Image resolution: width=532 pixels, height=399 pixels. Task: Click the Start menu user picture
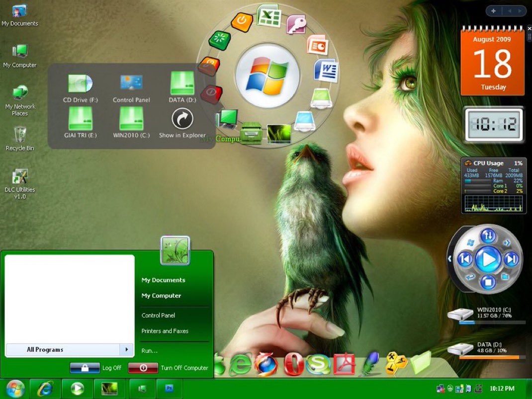click(175, 250)
